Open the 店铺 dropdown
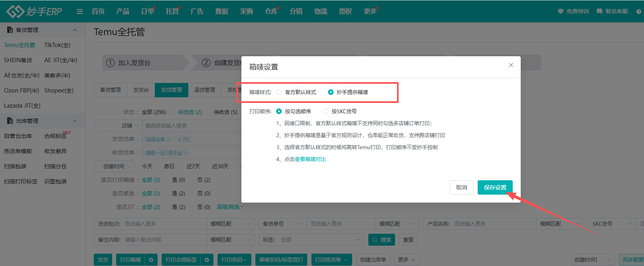Screen dimensions: 644x266 pyautogui.click(x=118, y=126)
